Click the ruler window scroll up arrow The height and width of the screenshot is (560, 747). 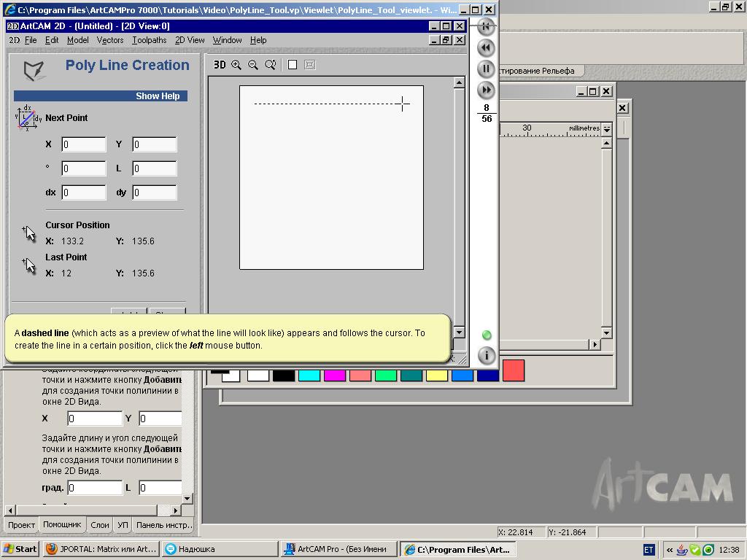pos(606,143)
